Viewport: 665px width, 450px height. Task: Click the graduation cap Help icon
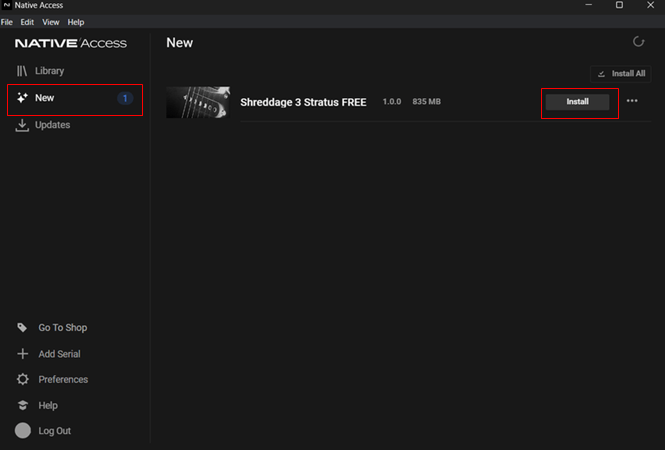[x=23, y=405]
